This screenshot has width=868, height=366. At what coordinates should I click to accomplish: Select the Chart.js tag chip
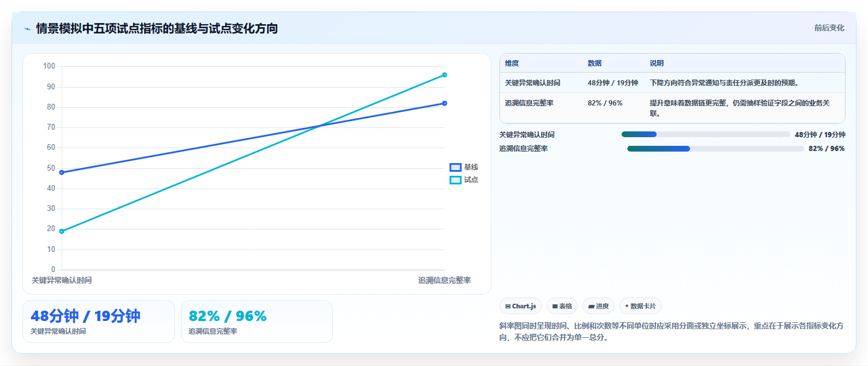click(x=521, y=306)
